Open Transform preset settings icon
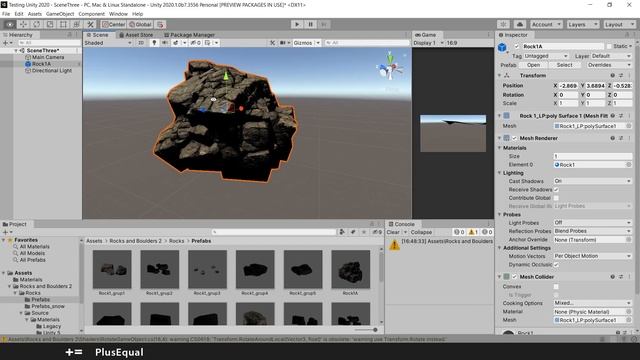The height and width of the screenshot is (360, 640). [621, 76]
